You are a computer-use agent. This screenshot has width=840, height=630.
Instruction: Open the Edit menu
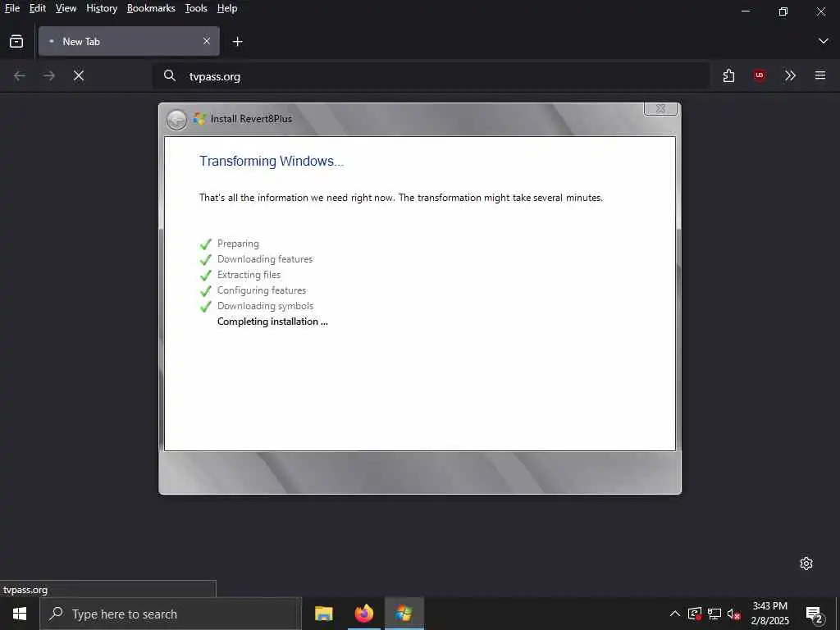point(38,8)
